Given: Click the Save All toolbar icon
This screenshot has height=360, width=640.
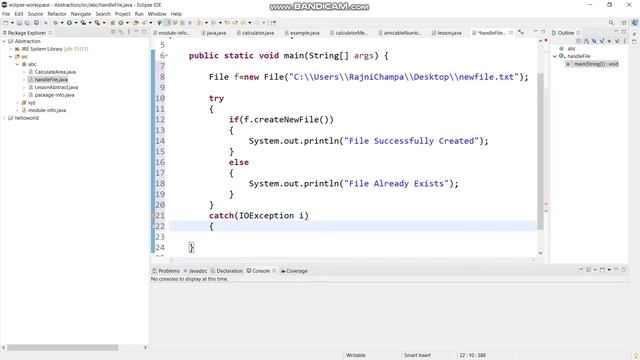Looking at the screenshot, I should 27,23.
